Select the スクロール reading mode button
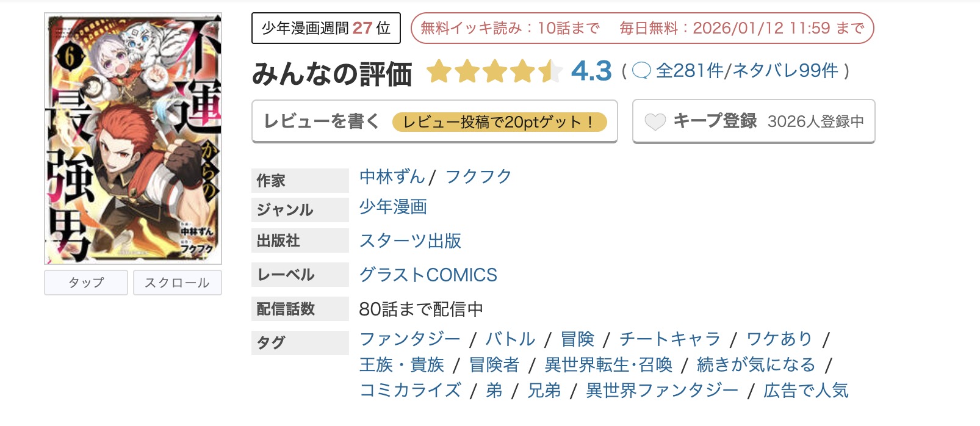This screenshot has height=426, width=980. (x=177, y=282)
